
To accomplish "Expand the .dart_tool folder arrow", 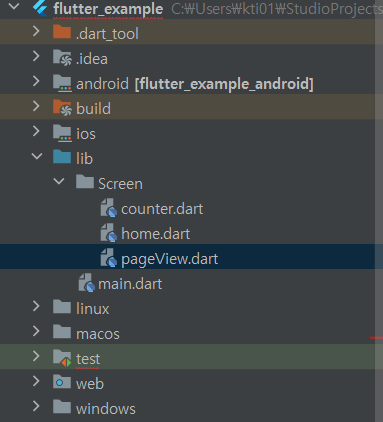I will click(36, 31).
